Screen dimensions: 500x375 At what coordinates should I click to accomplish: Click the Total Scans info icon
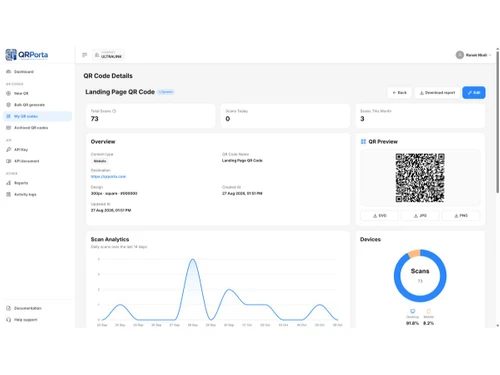pyautogui.click(x=114, y=111)
